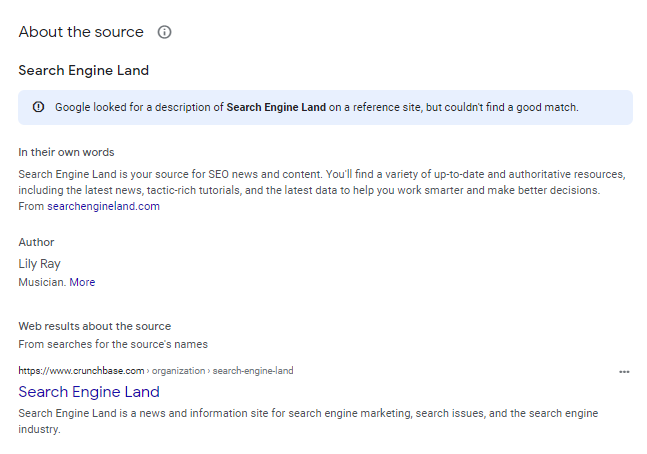Click the Crunchbase result description snippet
Image resolution: width=647 pixels, height=454 pixels.
(x=308, y=421)
